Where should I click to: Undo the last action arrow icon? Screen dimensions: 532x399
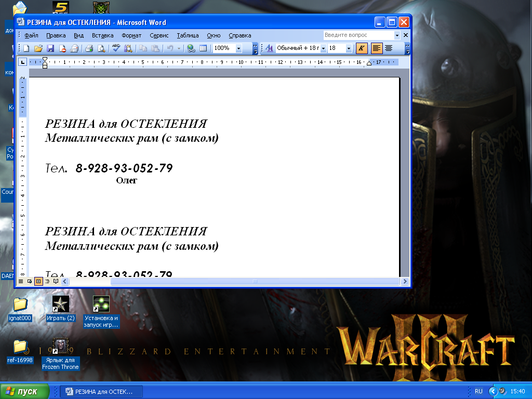170,48
